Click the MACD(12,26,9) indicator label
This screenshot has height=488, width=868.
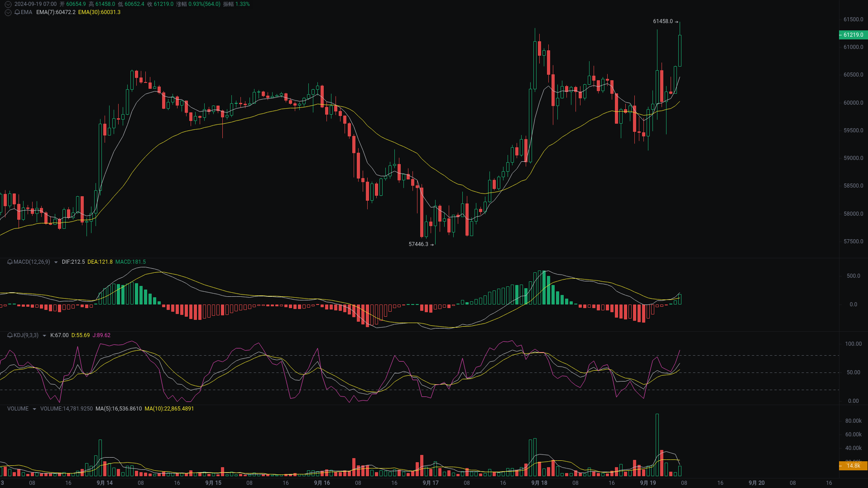(x=32, y=262)
